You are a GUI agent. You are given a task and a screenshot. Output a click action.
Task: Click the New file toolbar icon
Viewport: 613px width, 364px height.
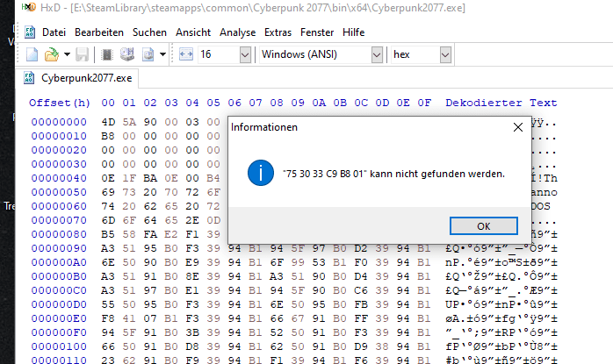point(32,54)
